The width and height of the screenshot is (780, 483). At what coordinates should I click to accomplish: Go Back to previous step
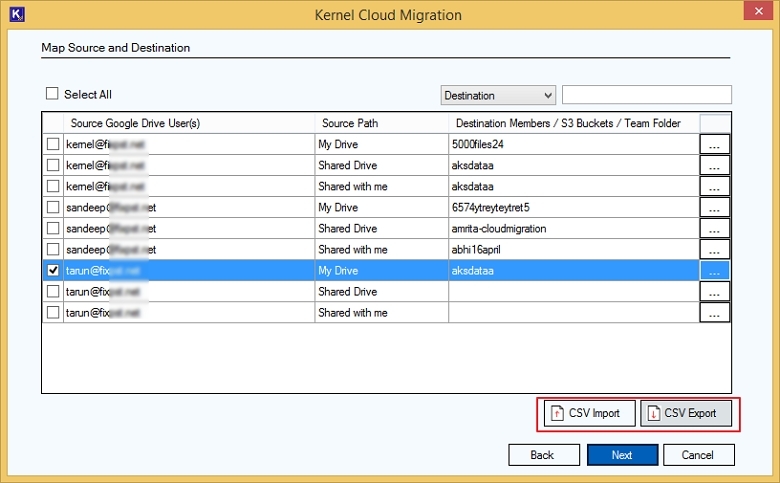click(544, 455)
